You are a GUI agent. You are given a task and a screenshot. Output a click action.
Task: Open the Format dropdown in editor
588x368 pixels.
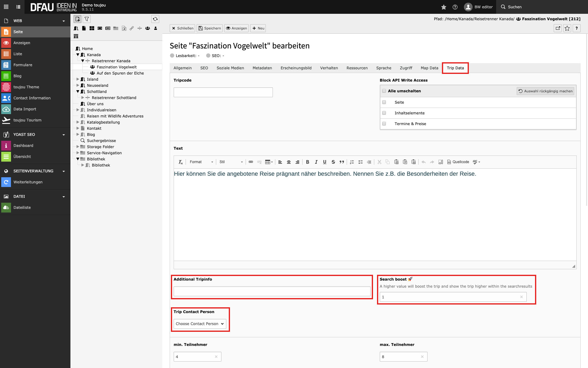201,162
